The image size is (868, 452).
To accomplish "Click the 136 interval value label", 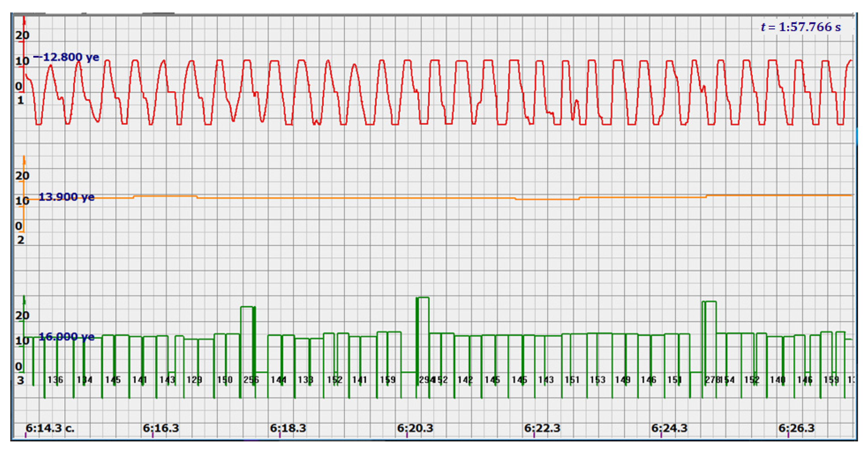I will [55, 380].
